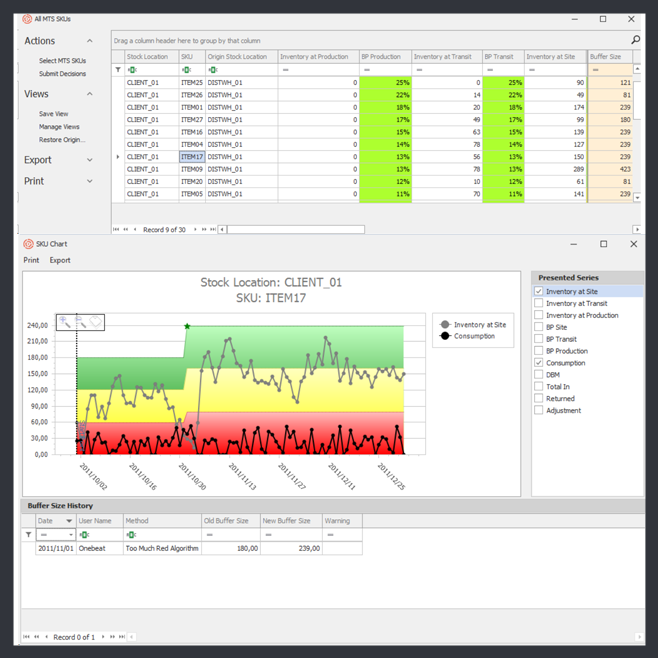
Task: Click the zoom in magnifier on chart
Action: coord(65,322)
